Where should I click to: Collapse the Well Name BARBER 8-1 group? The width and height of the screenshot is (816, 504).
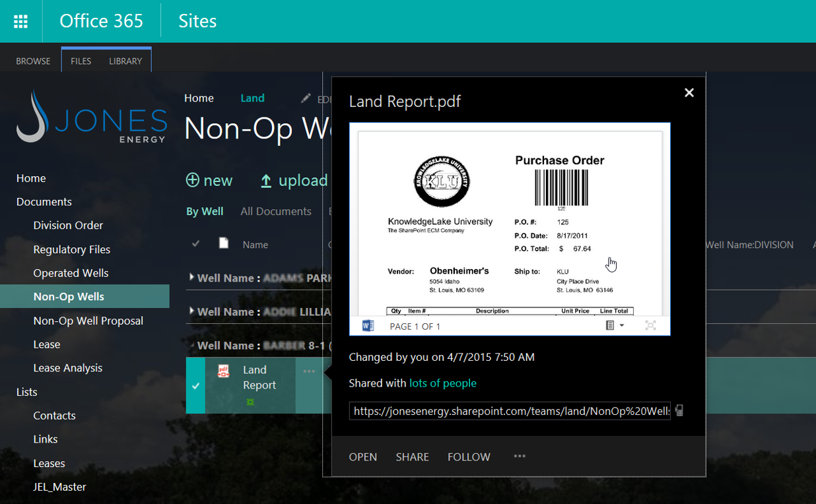192,345
